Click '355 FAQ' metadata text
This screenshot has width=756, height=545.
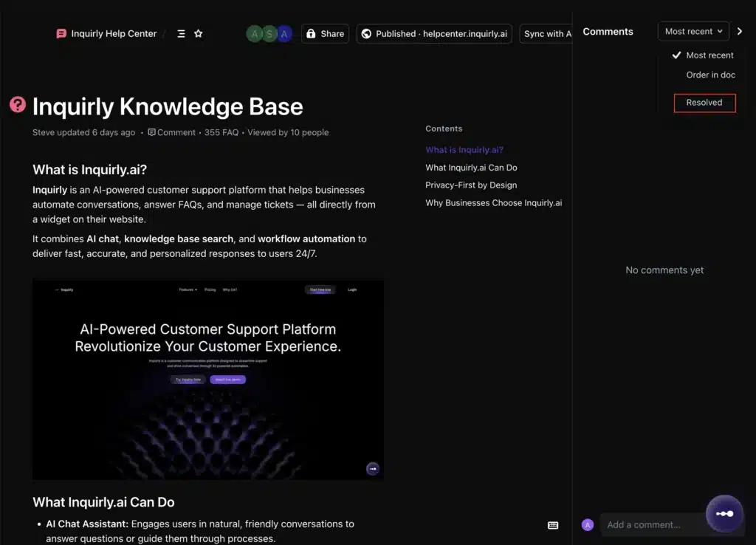[x=221, y=132]
